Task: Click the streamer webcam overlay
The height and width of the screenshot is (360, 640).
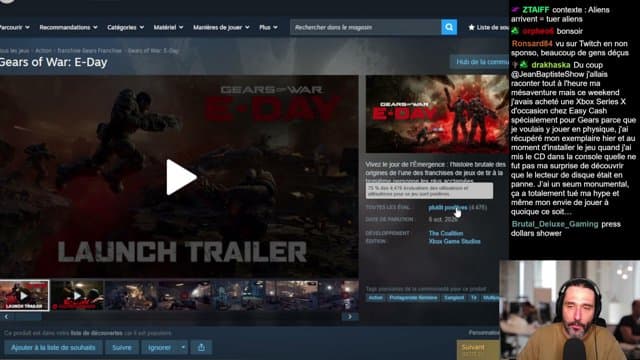Action: click(x=569, y=310)
